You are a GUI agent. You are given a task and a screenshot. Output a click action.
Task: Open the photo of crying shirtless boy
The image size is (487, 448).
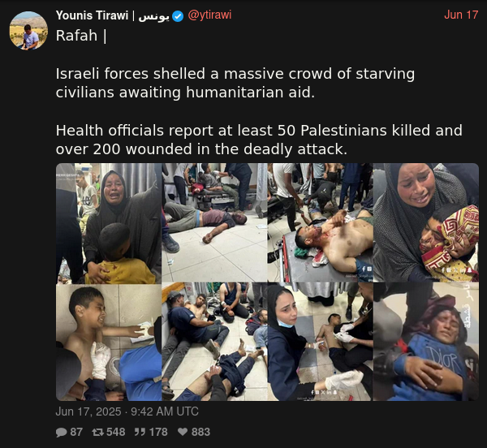point(109,342)
